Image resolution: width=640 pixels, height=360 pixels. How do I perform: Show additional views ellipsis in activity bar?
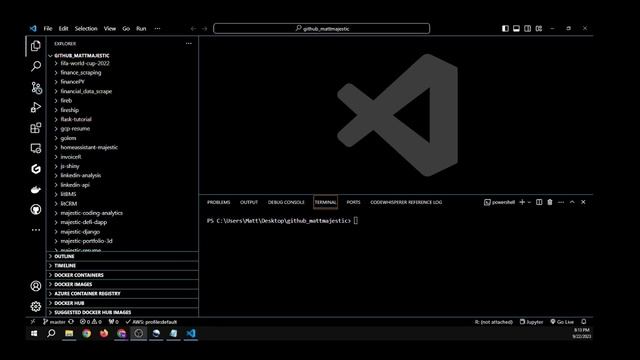coord(36,230)
